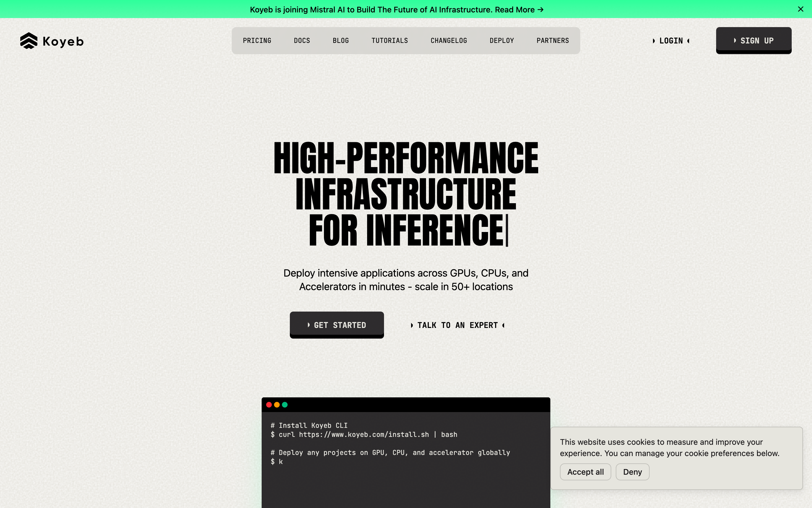This screenshot has width=812, height=508.
Task: Deny cookies
Action: pyautogui.click(x=632, y=472)
